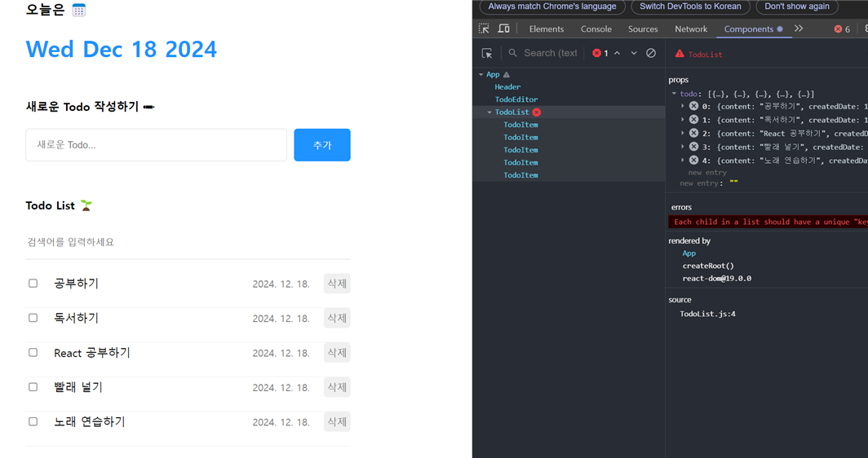Click Don't show again button
This screenshot has height=458, width=868.
tap(797, 7)
